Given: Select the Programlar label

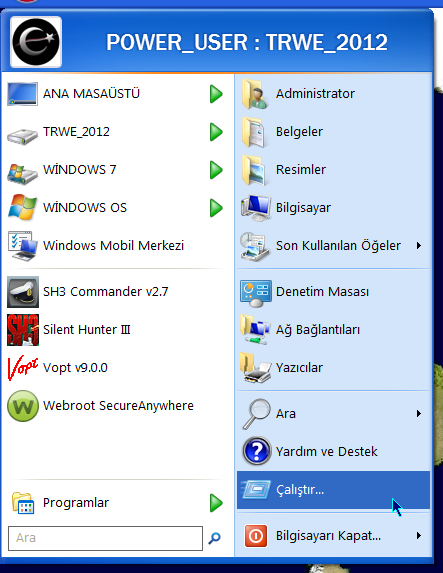Looking at the screenshot, I should (76, 503).
